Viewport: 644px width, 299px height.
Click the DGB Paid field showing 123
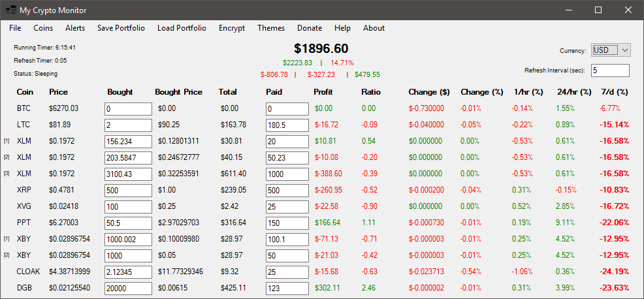287,289
